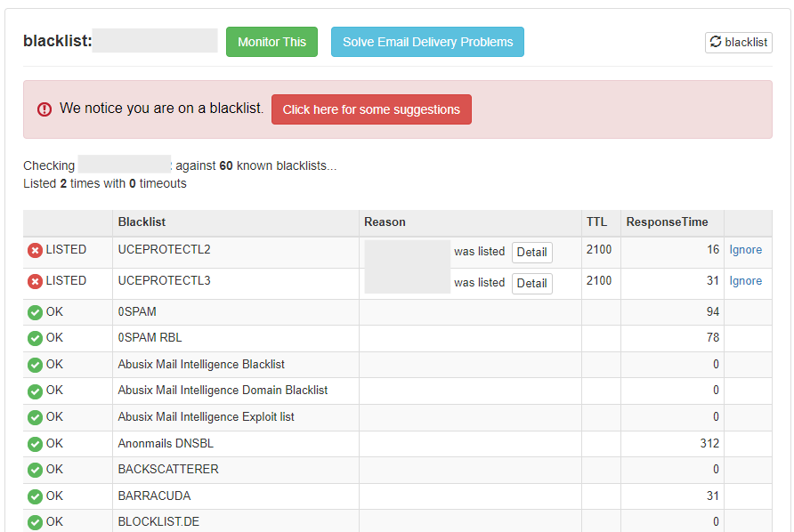Screen dimensions: 794x532
Task: Click the green check icon for BARRACUDA
Action: pyautogui.click(x=35, y=496)
